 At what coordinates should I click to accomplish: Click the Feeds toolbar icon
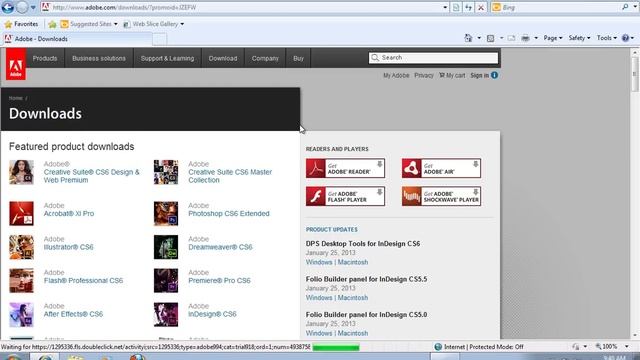[490, 38]
